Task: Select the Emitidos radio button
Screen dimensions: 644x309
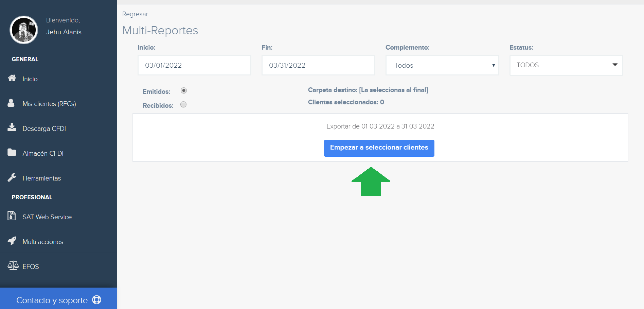Action: (183, 90)
